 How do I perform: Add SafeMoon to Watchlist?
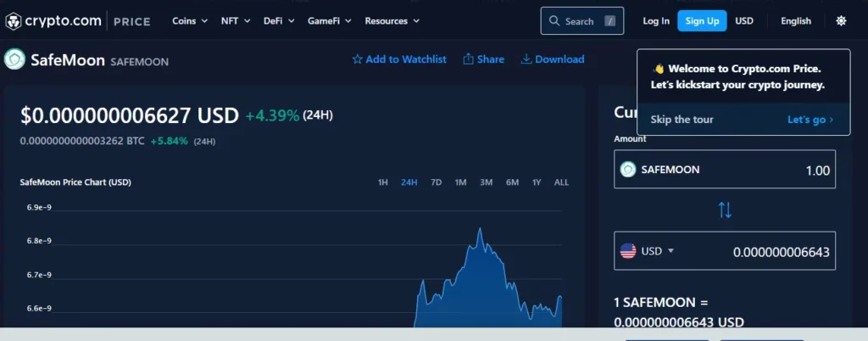tap(399, 59)
